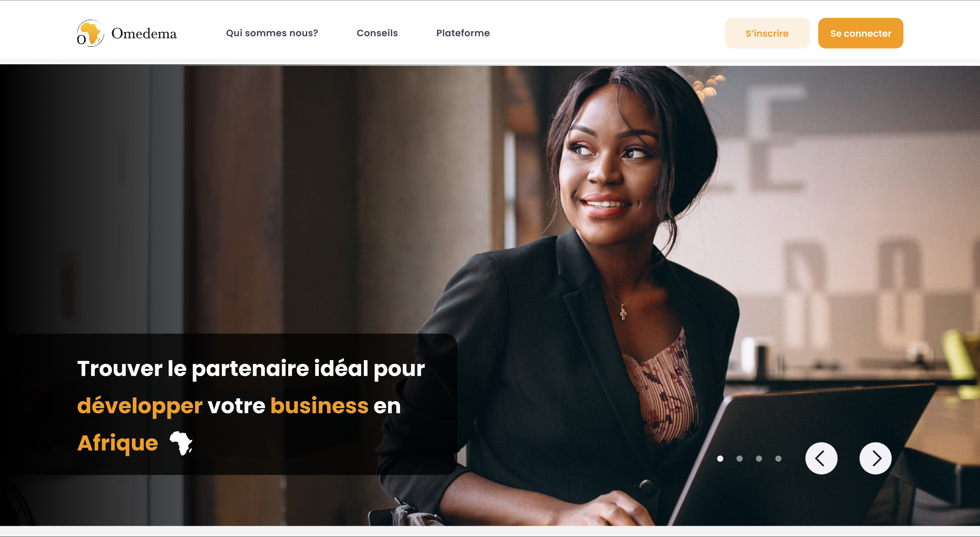The height and width of the screenshot is (537, 980).
Task: Open the Qui sommes nous? page
Action: [x=272, y=33]
